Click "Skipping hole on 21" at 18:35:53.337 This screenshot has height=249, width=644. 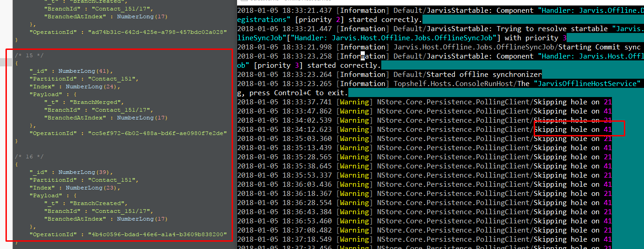(x=573, y=175)
